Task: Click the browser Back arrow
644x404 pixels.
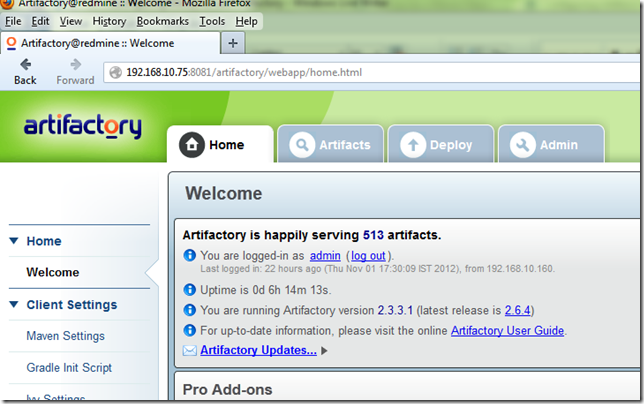Action: pyautogui.click(x=25, y=64)
